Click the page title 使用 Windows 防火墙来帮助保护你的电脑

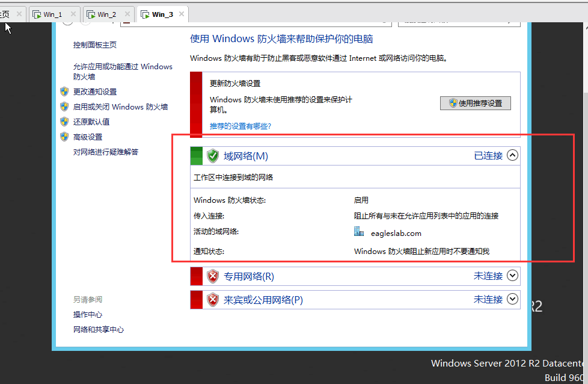click(281, 39)
